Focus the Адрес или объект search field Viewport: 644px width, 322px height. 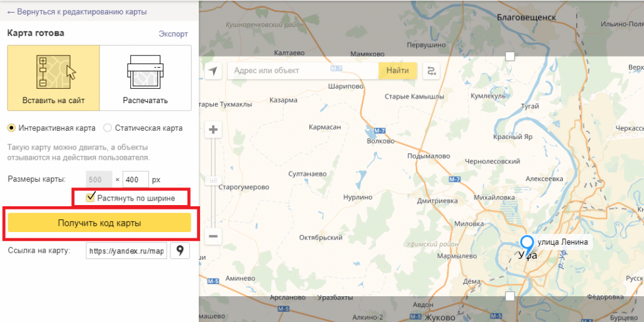point(303,70)
